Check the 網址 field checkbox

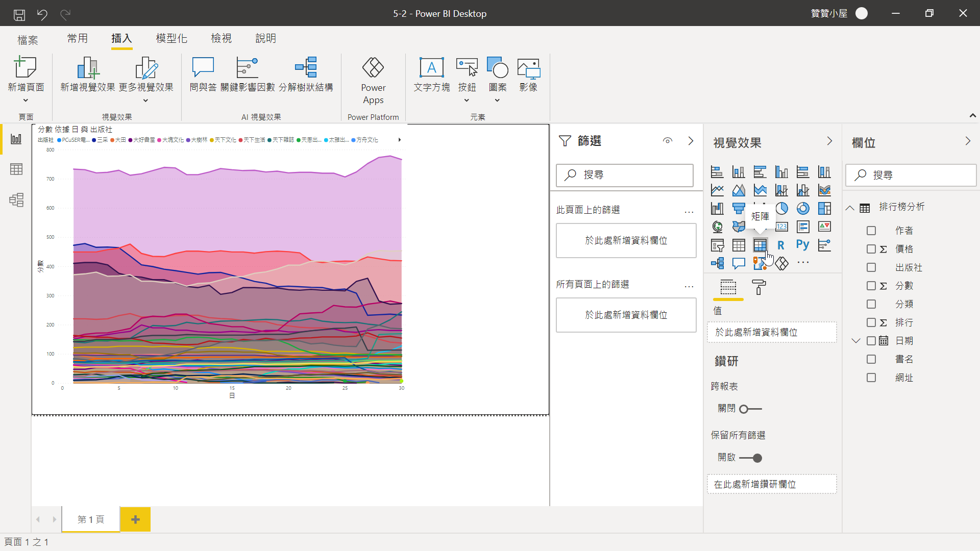pos(871,378)
